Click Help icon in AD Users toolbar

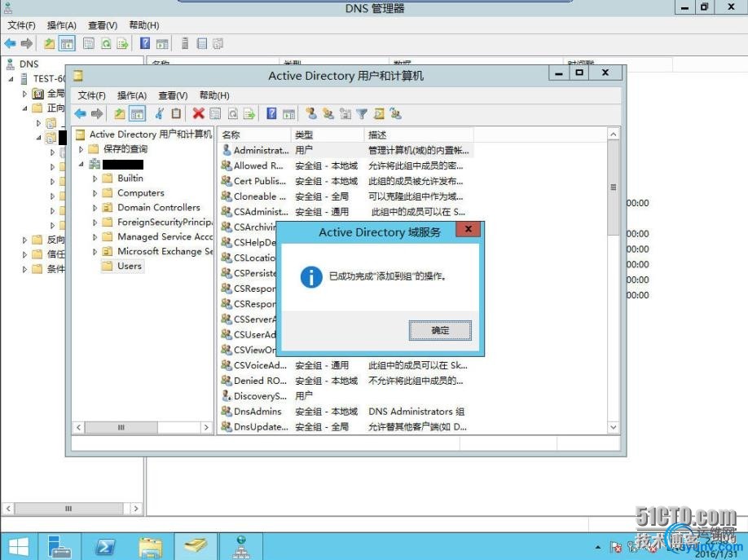(x=271, y=113)
